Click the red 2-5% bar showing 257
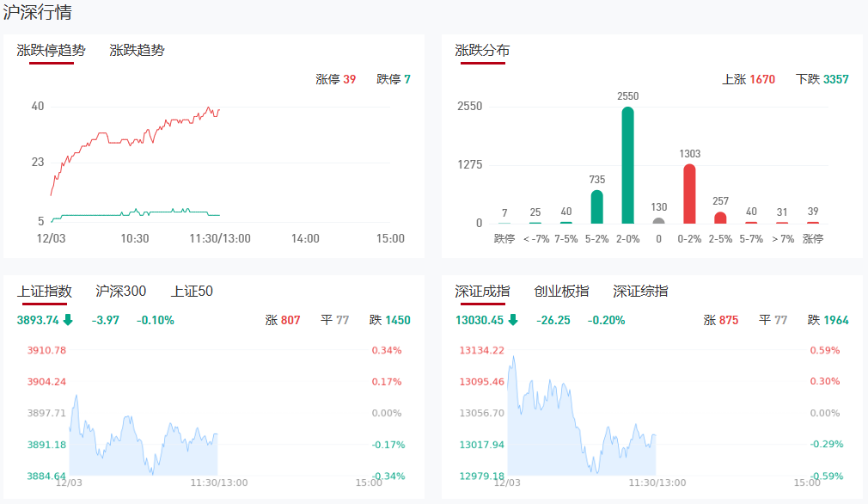Viewport: 868px width, 504px height. point(720,218)
